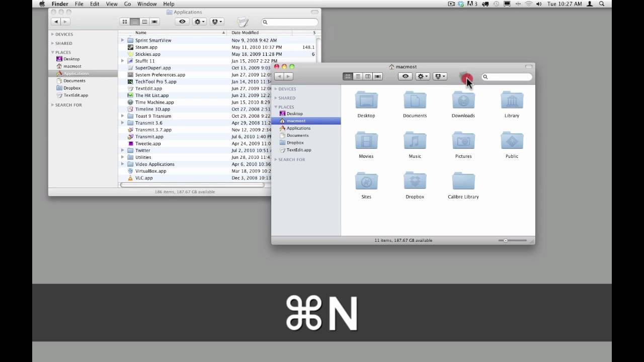Expand the StuffIt 11 folder
The image size is (644, 362).
coord(122,61)
